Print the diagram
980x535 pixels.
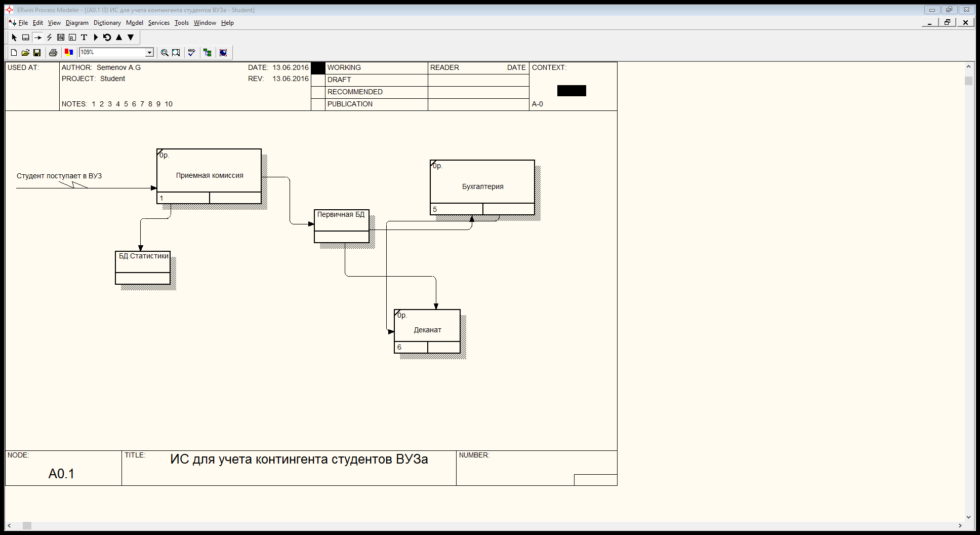pos(53,53)
